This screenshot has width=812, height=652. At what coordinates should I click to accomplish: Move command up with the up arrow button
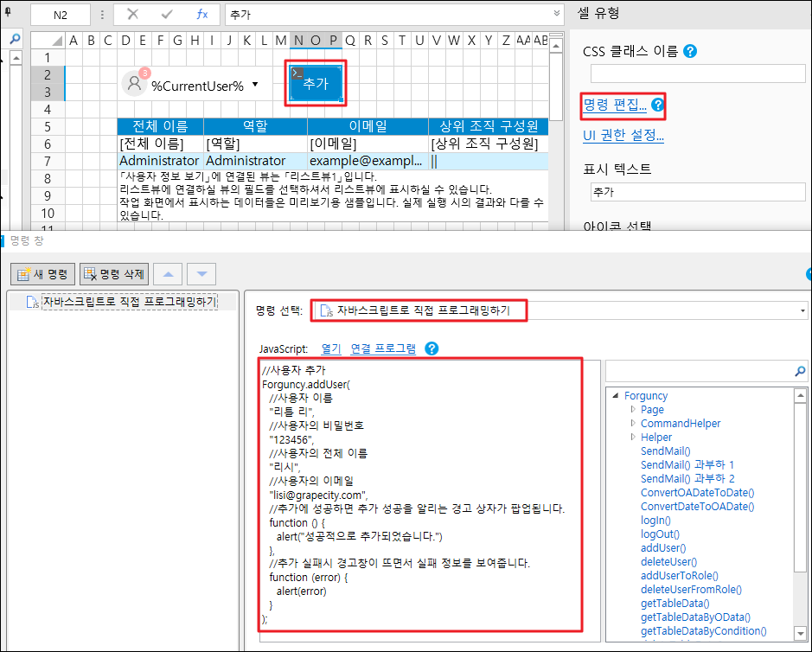pos(168,274)
